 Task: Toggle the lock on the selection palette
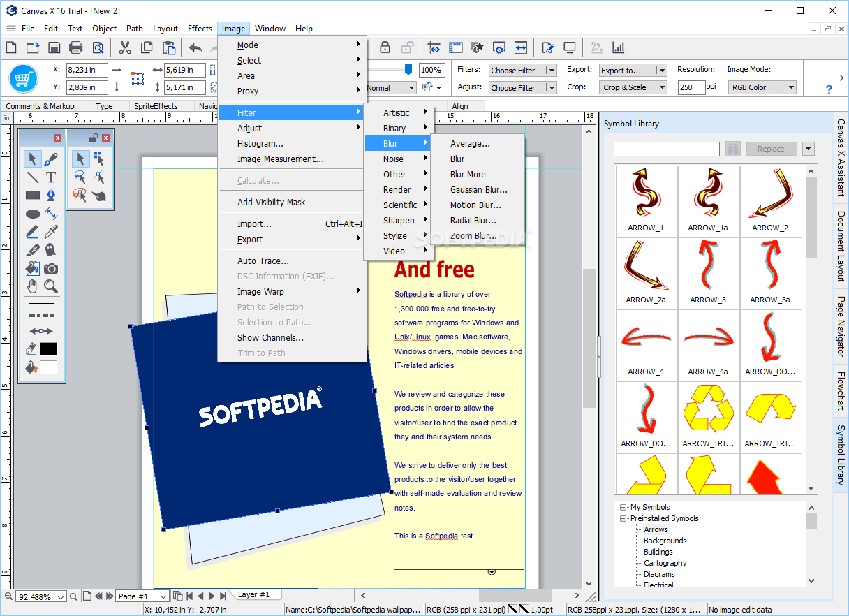pos(94,138)
